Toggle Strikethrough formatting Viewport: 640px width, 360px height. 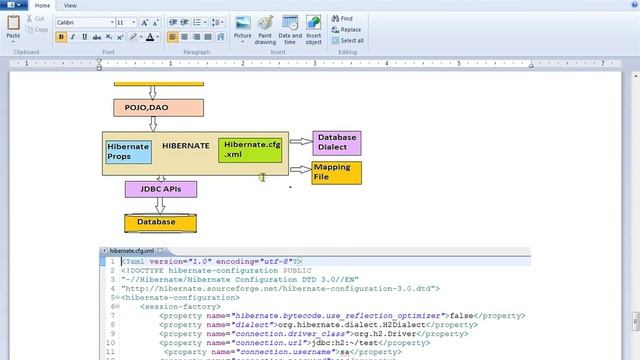coord(97,37)
